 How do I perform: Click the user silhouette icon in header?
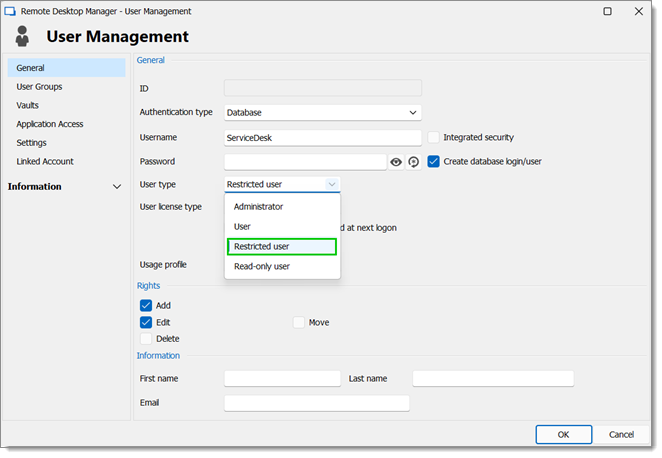(22, 36)
